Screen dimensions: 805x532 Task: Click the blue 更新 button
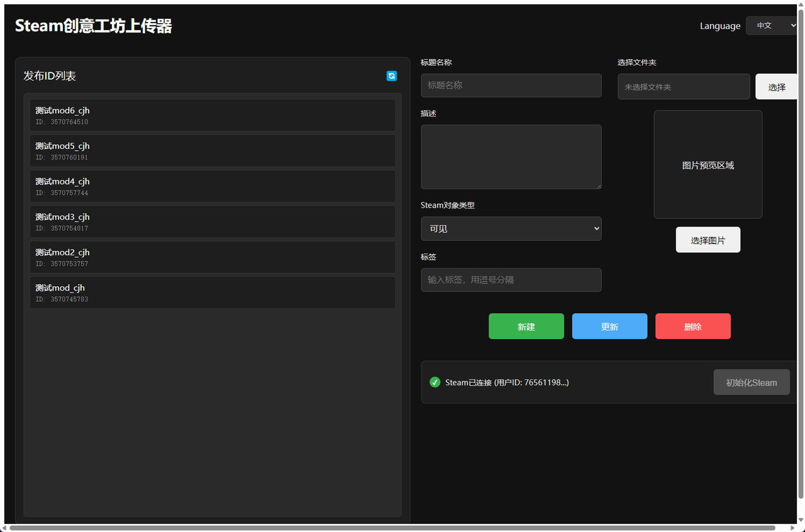click(x=609, y=326)
